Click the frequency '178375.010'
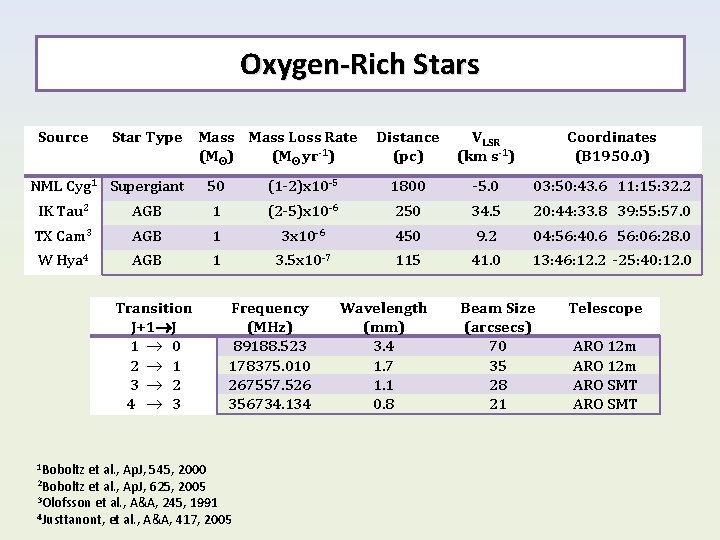This screenshot has height=540, width=720. click(270, 366)
